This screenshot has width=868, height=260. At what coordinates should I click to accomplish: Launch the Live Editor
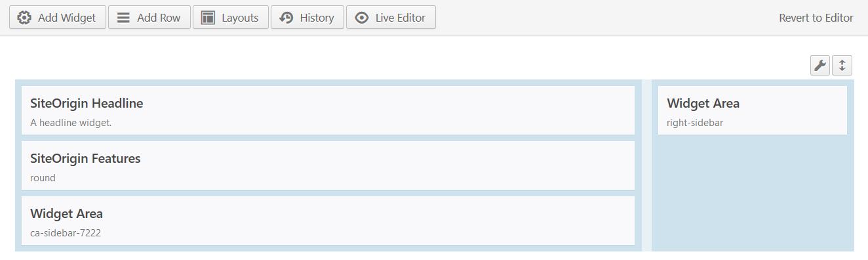click(x=391, y=18)
